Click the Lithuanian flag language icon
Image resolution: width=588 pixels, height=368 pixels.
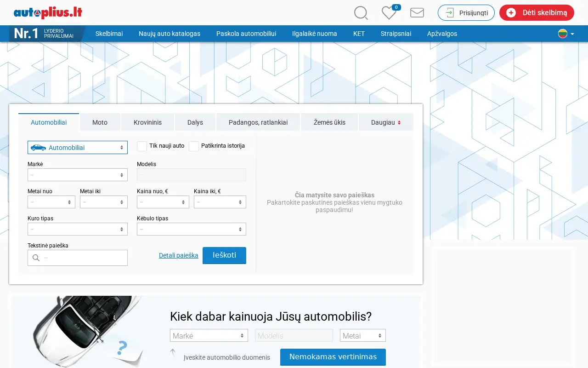click(x=563, y=34)
